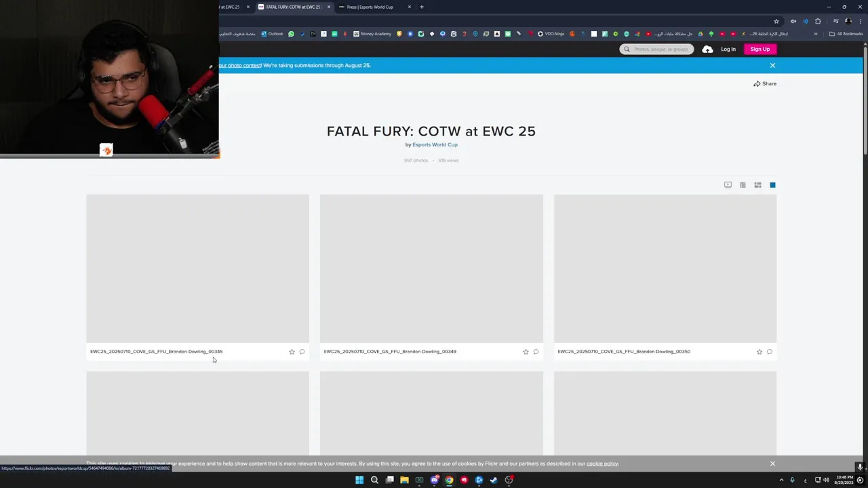Open the Chrome extensions puzzle icon
868x488 pixels.
coord(818,21)
